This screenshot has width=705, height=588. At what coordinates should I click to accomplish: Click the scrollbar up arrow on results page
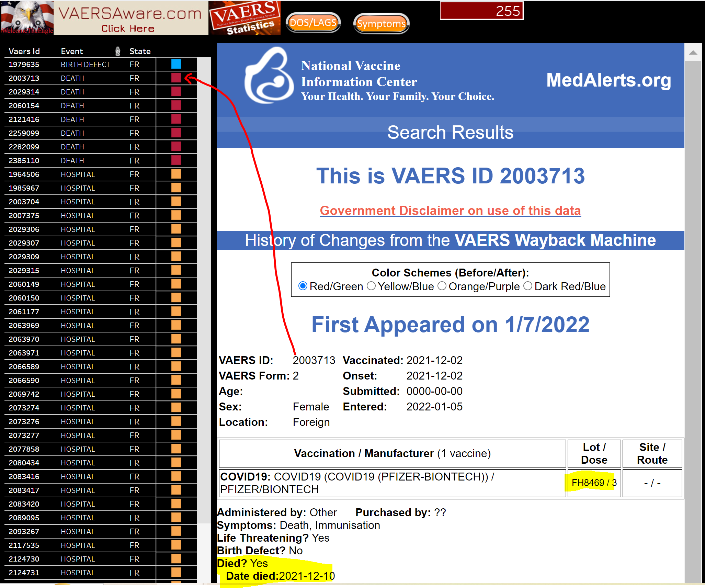tap(693, 53)
